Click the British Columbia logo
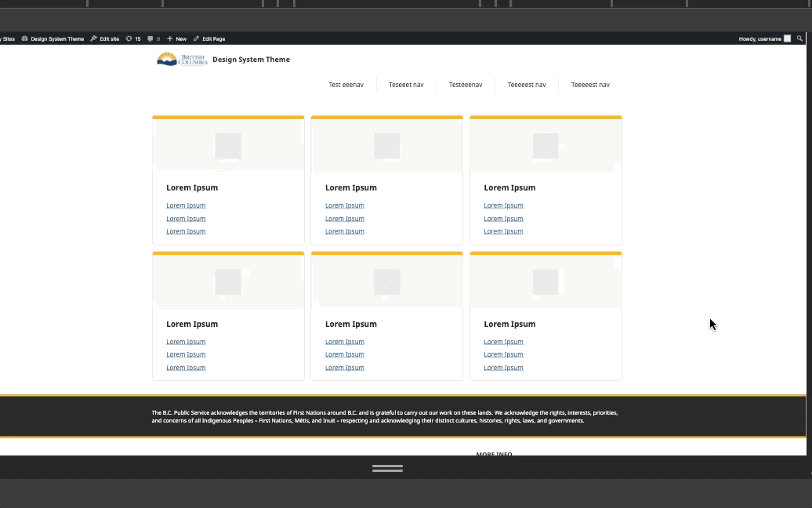The image size is (812, 508). (x=183, y=60)
